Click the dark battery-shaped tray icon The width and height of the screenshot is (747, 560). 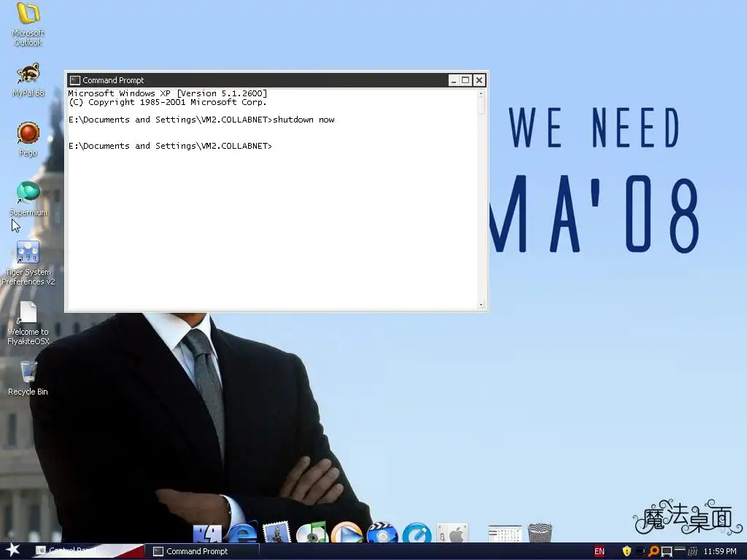tap(640, 551)
